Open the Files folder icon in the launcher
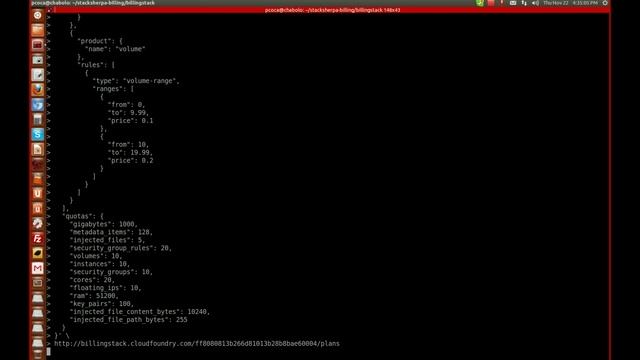This screenshot has width=640, height=360. tap(38, 30)
